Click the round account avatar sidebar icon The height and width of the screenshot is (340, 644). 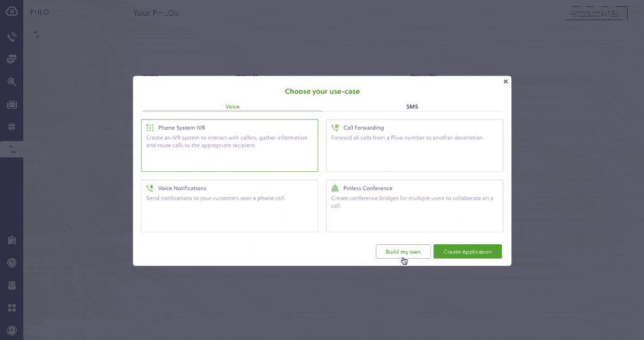click(x=11, y=330)
